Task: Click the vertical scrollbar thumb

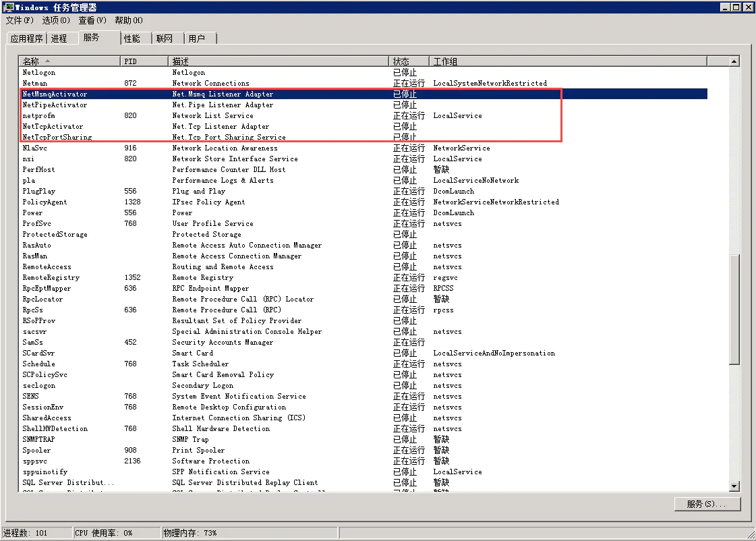Action: click(x=734, y=310)
